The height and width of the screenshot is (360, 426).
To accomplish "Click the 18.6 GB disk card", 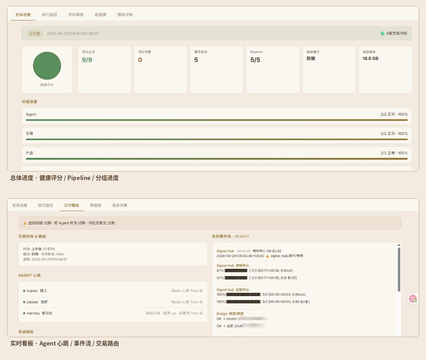I will point(385,70).
